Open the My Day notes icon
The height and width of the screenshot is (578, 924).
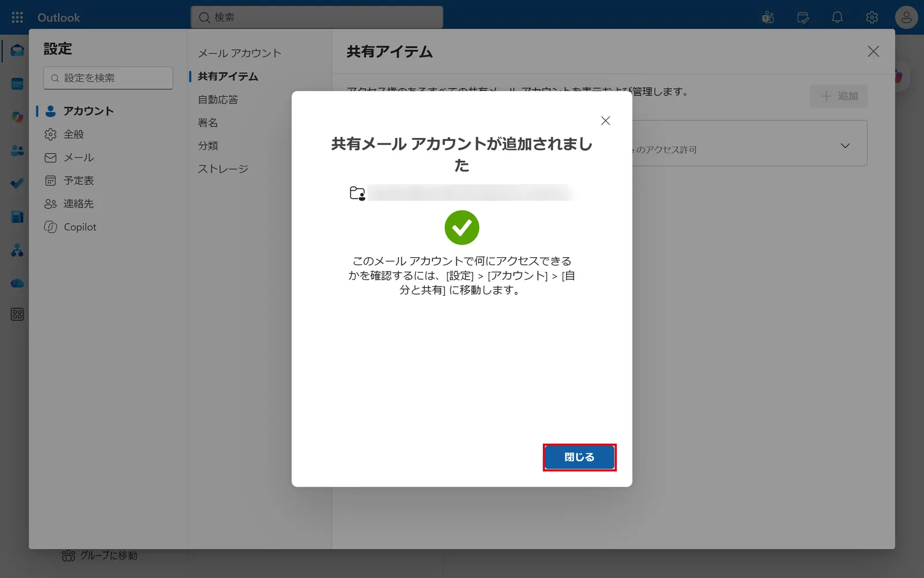click(803, 17)
